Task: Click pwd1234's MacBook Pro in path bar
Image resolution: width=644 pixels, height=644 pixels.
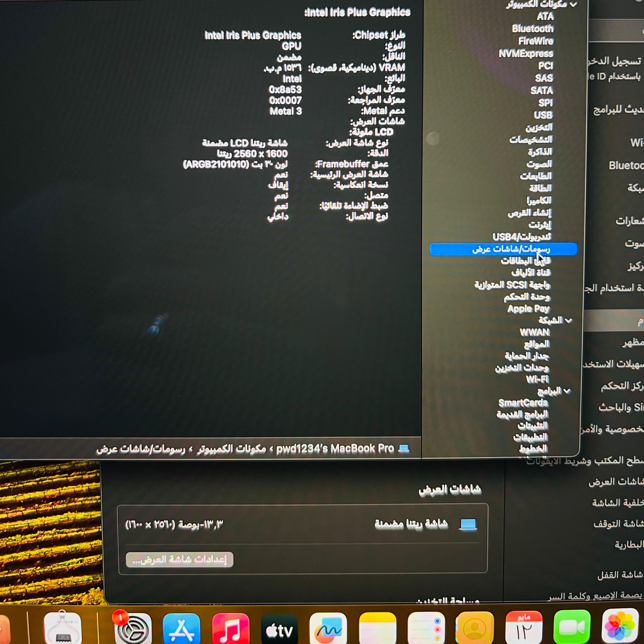Action: [335, 448]
